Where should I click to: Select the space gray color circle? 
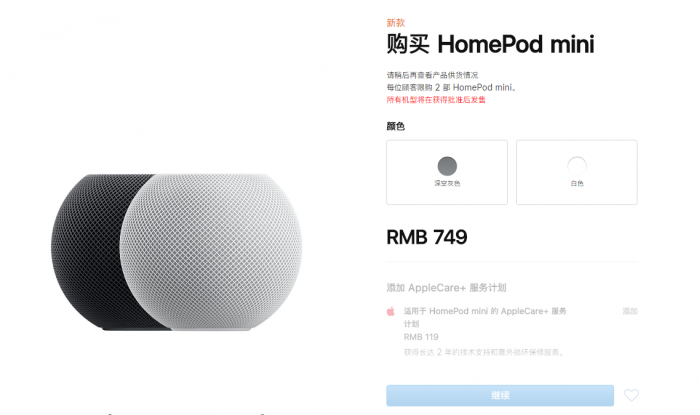point(447,166)
